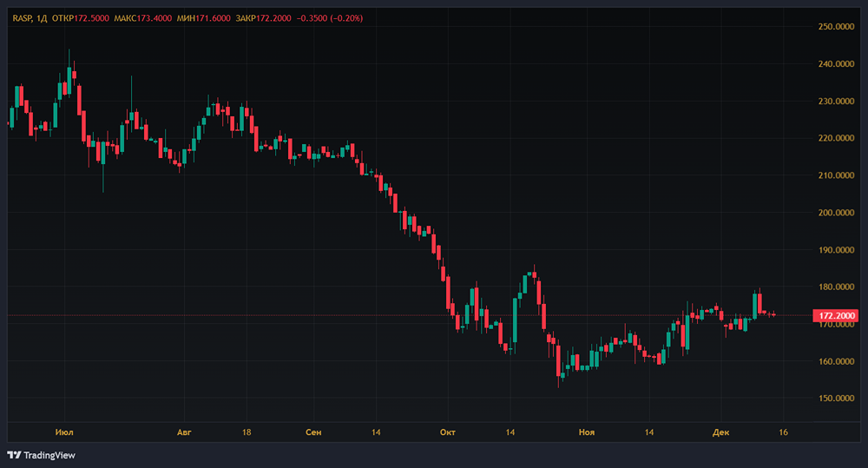Select the Июл date on the time axis

pyautogui.click(x=64, y=432)
